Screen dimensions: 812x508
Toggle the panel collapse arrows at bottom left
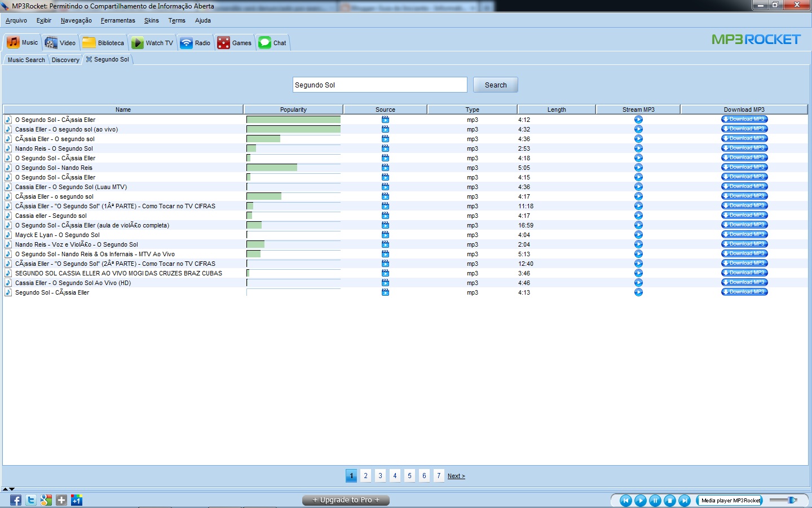[x=8, y=489]
